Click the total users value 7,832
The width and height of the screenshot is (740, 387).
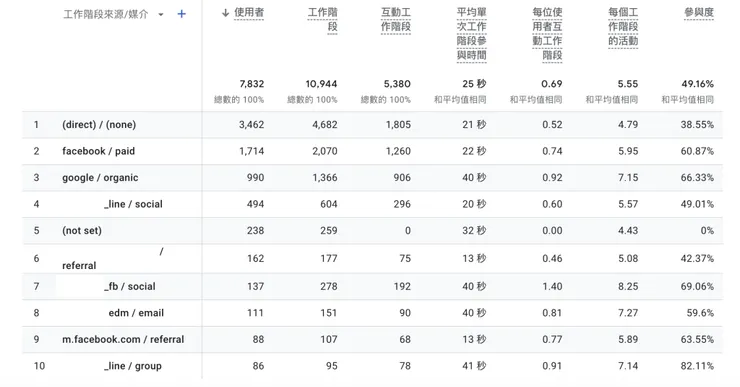point(252,84)
